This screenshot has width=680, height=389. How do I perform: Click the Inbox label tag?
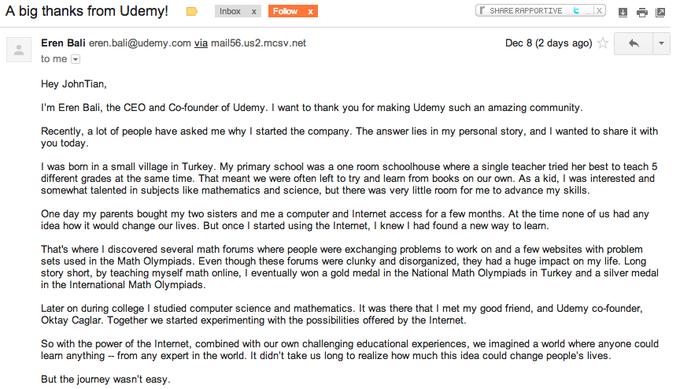(x=230, y=11)
